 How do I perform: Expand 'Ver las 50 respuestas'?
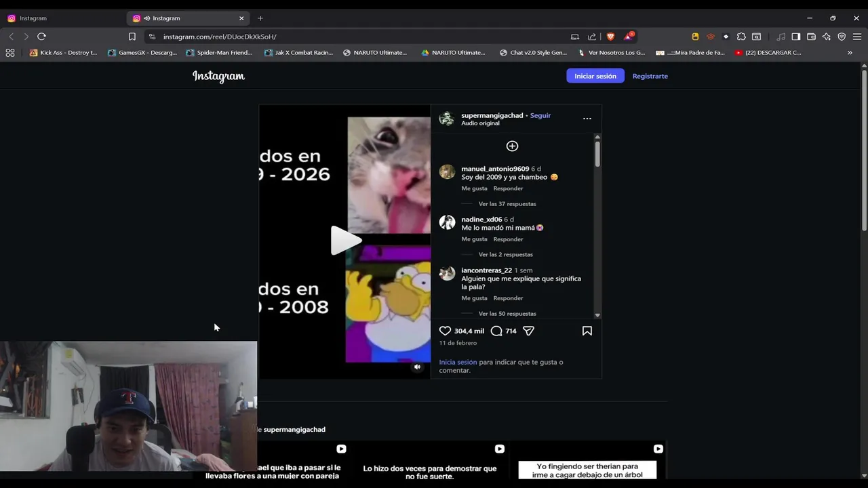[x=507, y=314]
